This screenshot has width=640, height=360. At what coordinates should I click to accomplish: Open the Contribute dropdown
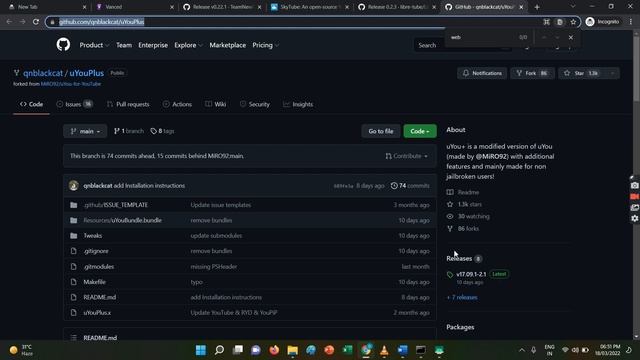[407, 156]
